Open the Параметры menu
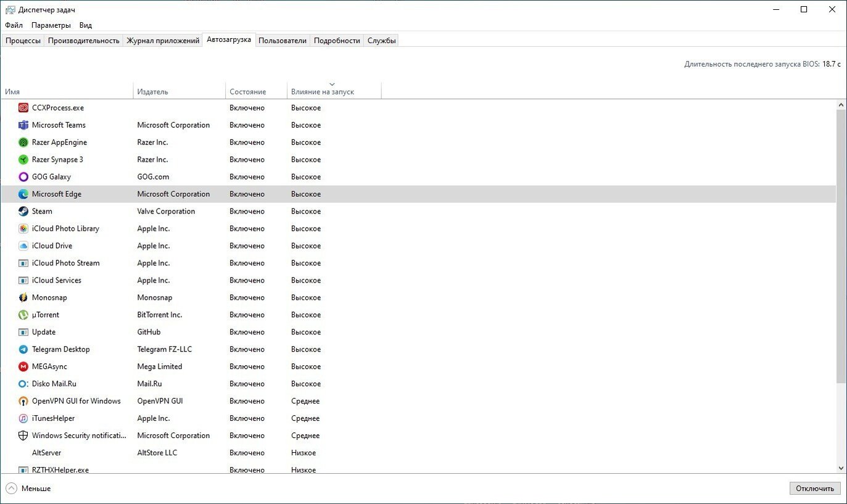Image resolution: width=847 pixels, height=504 pixels. point(51,25)
